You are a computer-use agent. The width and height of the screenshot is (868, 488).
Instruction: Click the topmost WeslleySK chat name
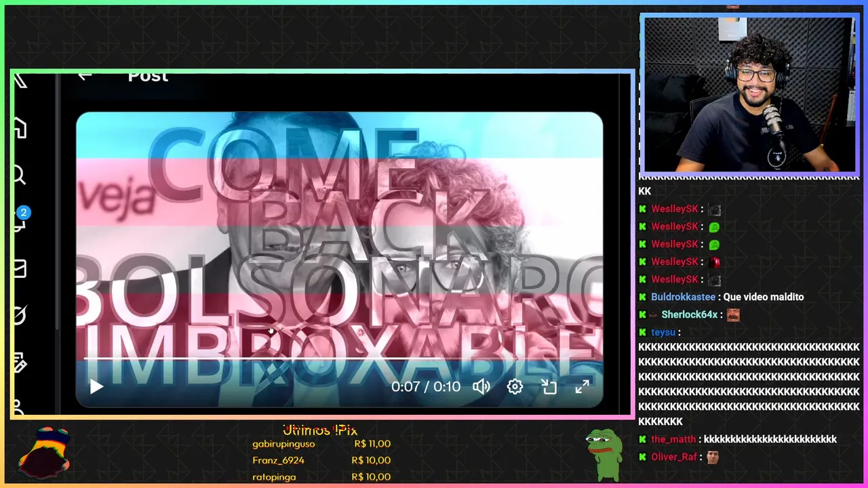[674, 209]
